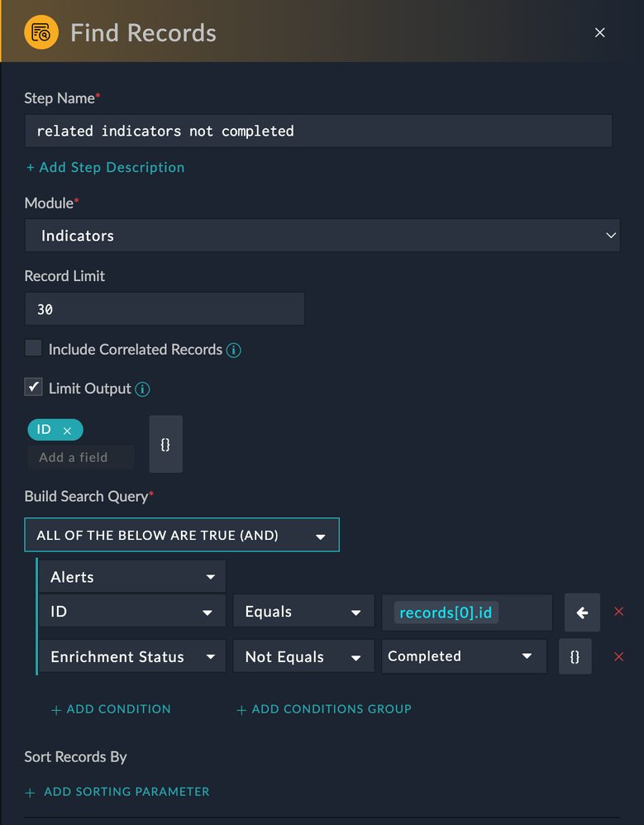Expand the ALL OF THE BELOW ARE TRUE dropdown
The height and width of the screenshot is (825, 644).
[182, 536]
